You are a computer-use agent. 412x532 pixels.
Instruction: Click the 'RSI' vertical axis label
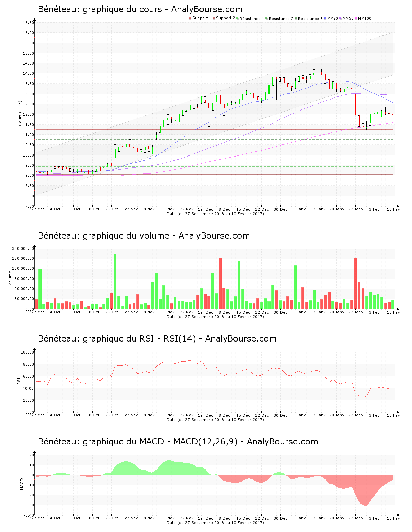pos(19,381)
